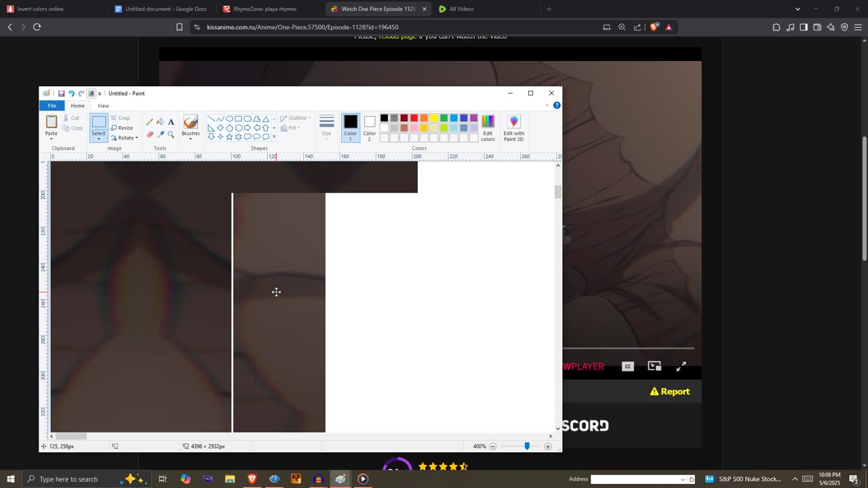Toggle fullscreen on the video player
The height and width of the screenshot is (488, 868).
(682, 367)
